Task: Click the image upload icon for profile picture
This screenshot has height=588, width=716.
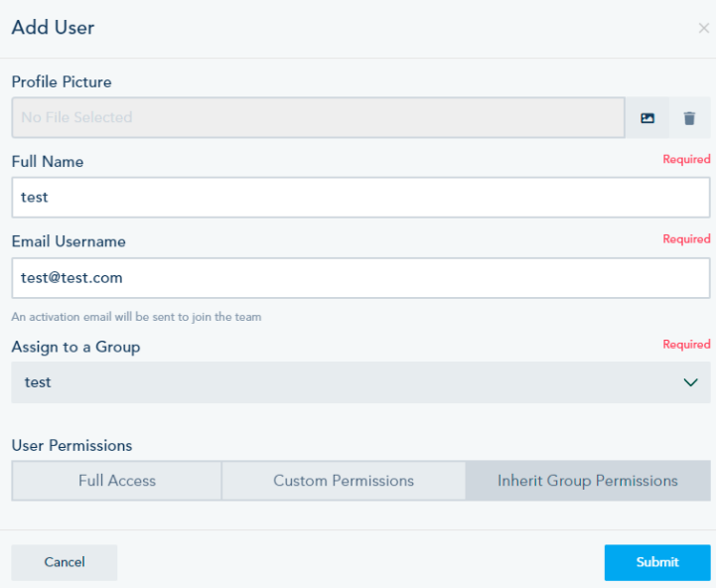Action: point(647,118)
